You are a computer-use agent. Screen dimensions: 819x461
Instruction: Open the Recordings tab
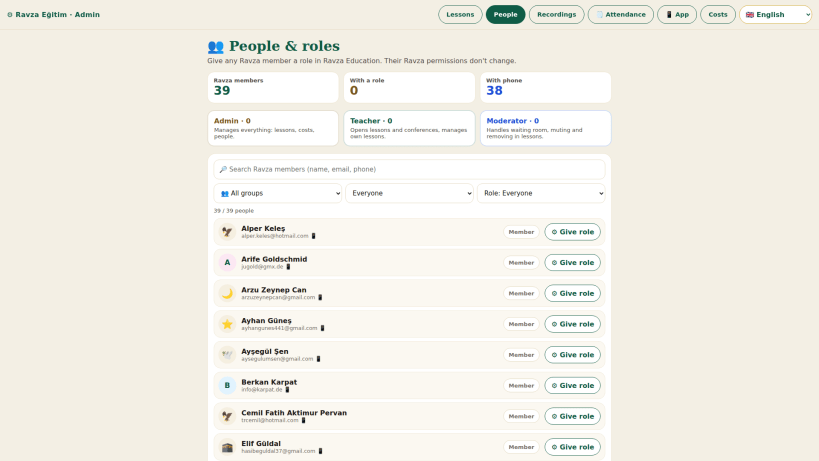tap(556, 15)
